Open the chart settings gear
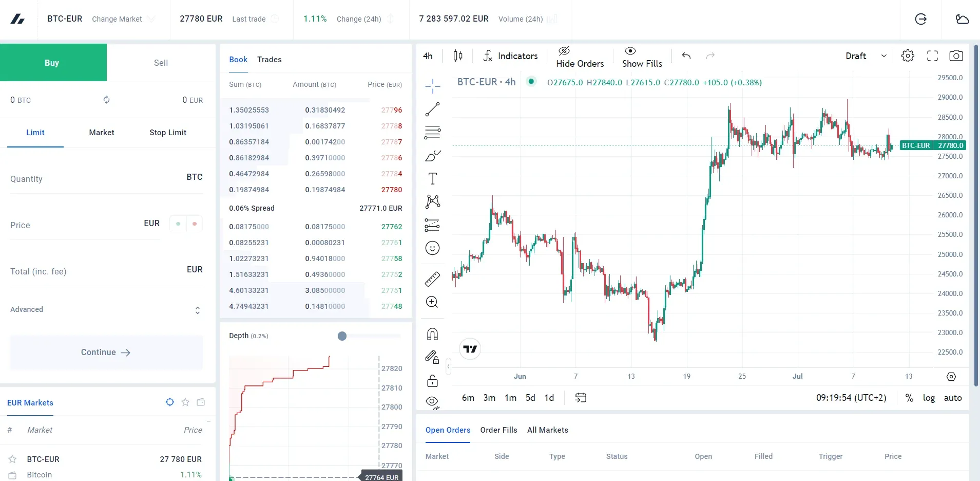The height and width of the screenshot is (481, 980). point(908,55)
